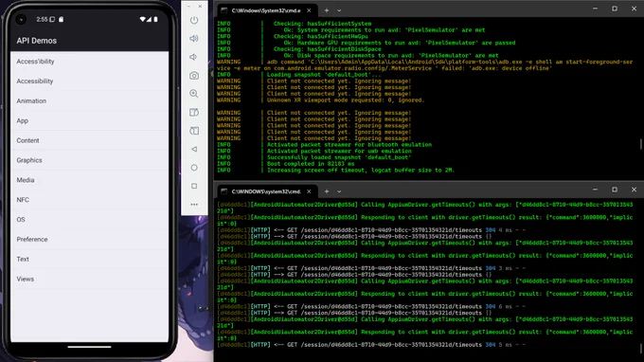Click the 2:55 clock in phone status bar
The height and width of the screenshot is (362, 644).
42,19
